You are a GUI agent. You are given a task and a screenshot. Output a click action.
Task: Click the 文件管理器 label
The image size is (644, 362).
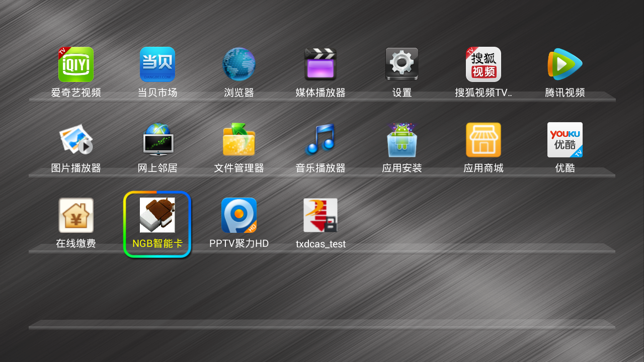239,168
